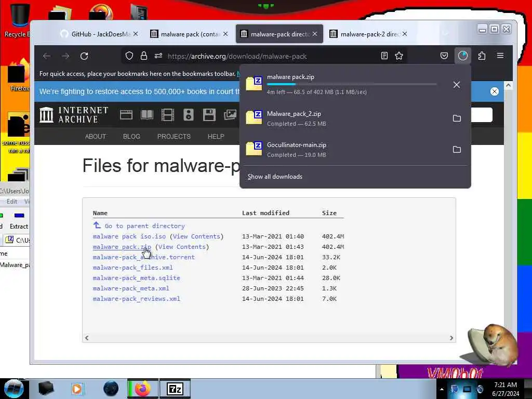Open 7-Zip from the taskbar
Screen dimensions: 532x399
point(175,389)
